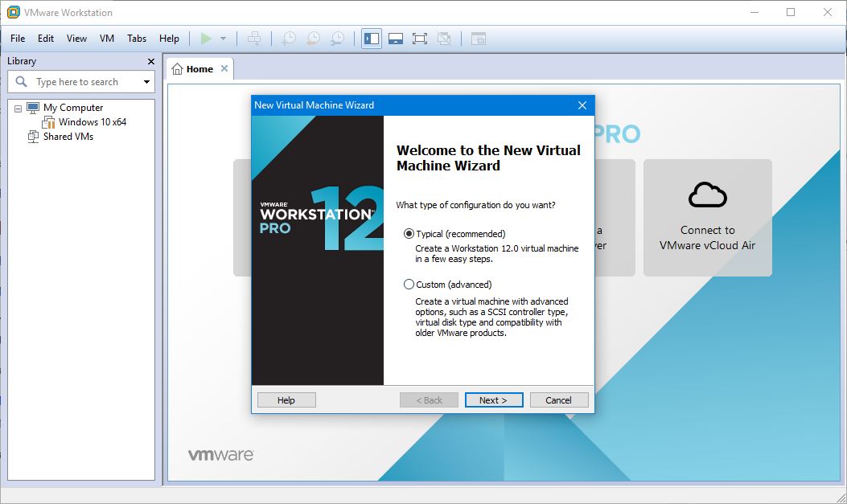The height and width of the screenshot is (504, 847).
Task: Close the Home tab
Action: (x=224, y=68)
